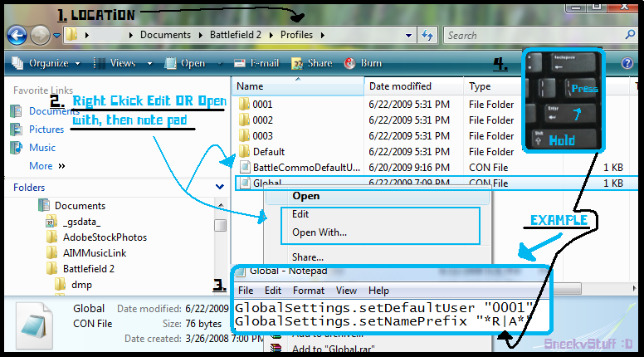Open the recent pages dropdown next to Forward
This screenshot has width=644, height=357.
click(x=56, y=36)
